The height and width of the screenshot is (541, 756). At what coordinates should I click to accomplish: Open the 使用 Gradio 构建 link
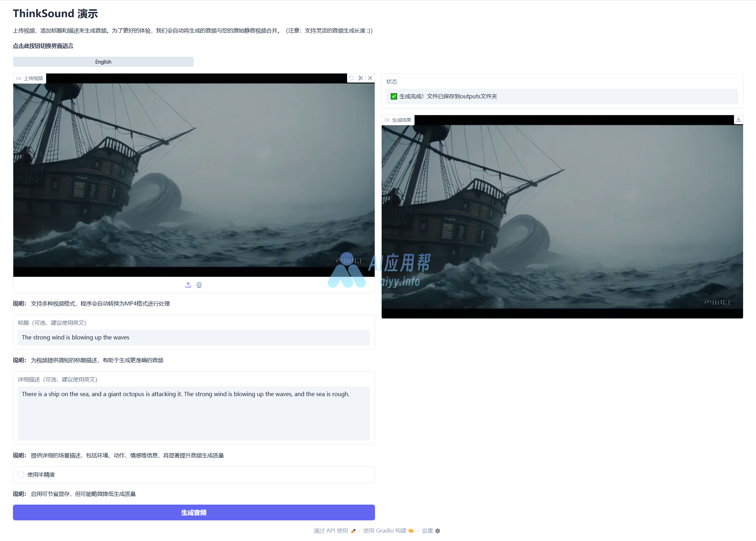coord(388,531)
